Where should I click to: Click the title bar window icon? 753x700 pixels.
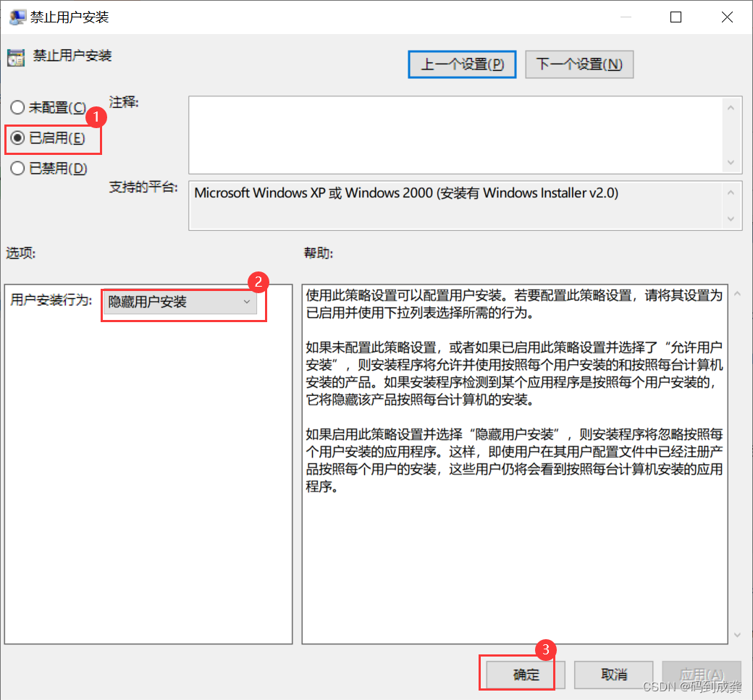18,17
